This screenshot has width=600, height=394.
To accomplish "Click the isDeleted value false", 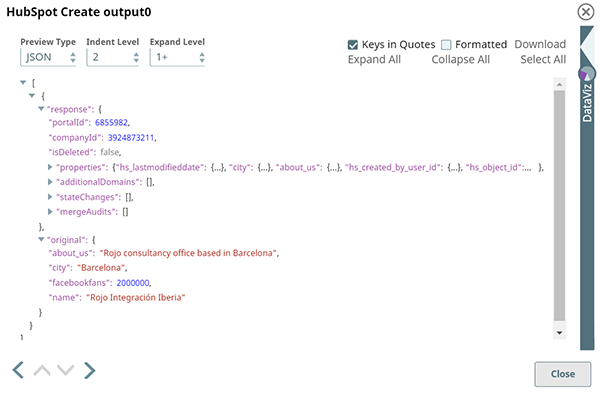I will tap(110, 152).
